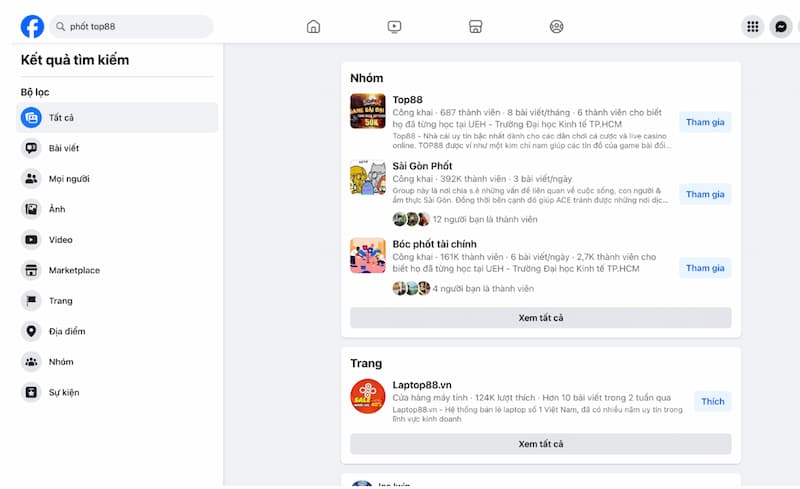Click the 'Nhóm' results section heading
The width and height of the screenshot is (800, 489).
tap(366, 78)
